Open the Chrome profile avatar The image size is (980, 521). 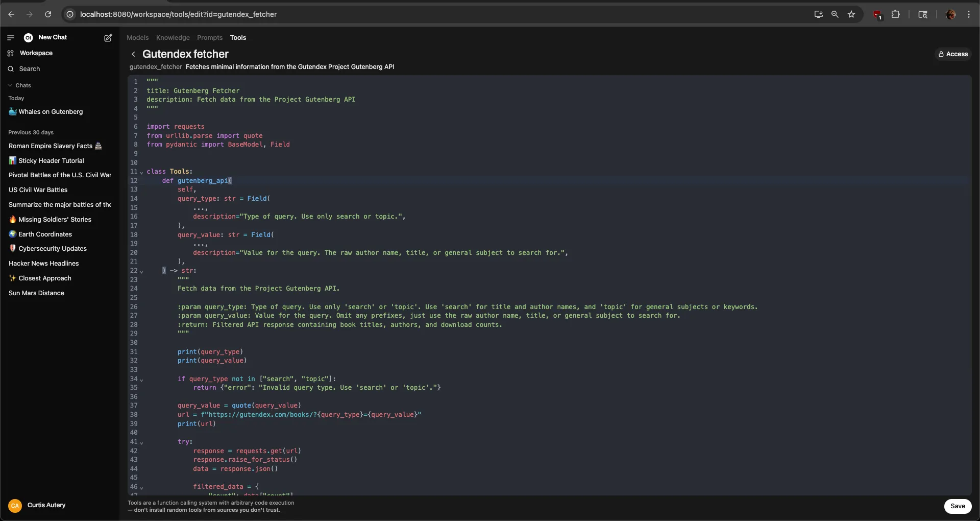coord(951,14)
